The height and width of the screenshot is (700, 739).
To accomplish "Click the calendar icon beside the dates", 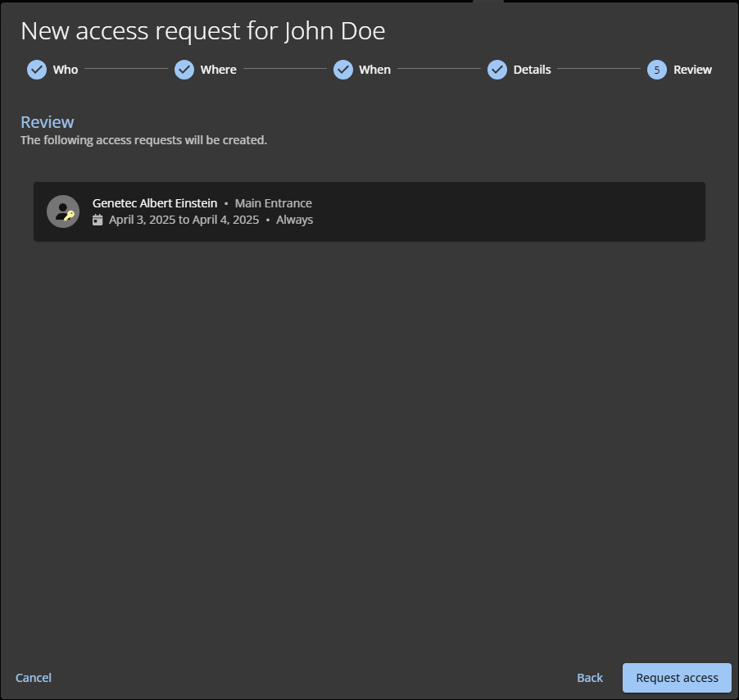I will pos(97,220).
